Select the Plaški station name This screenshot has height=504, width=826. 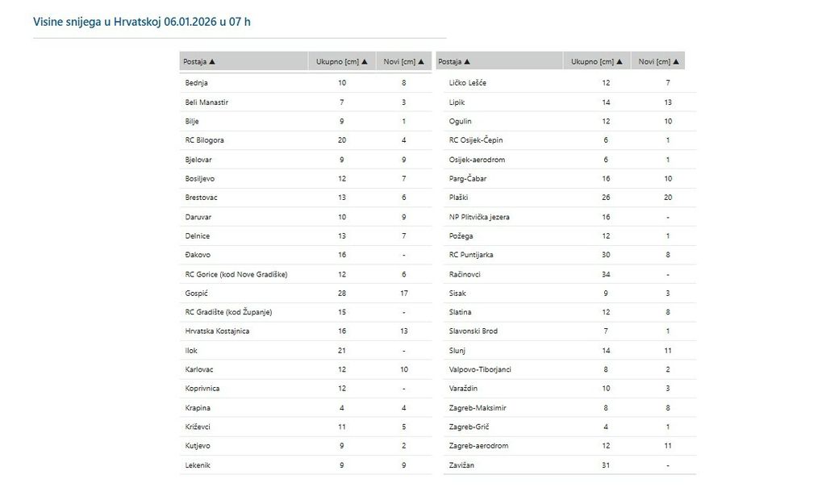[459, 198]
